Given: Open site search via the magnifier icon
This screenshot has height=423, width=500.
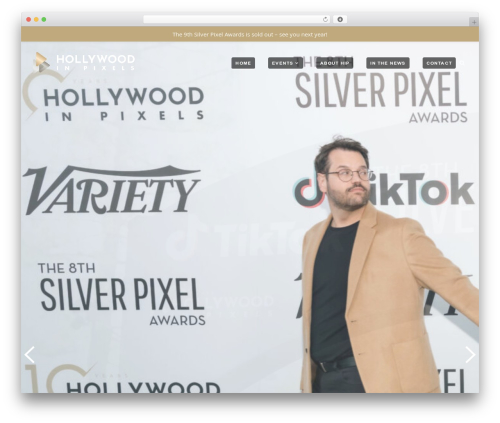Looking at the screenshot, I should click(462, 63).
